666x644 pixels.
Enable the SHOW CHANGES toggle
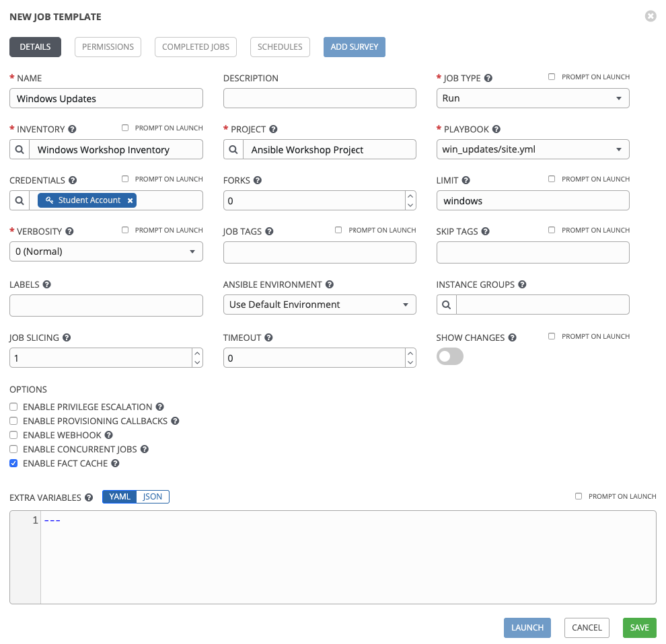(x=449, y=356)
